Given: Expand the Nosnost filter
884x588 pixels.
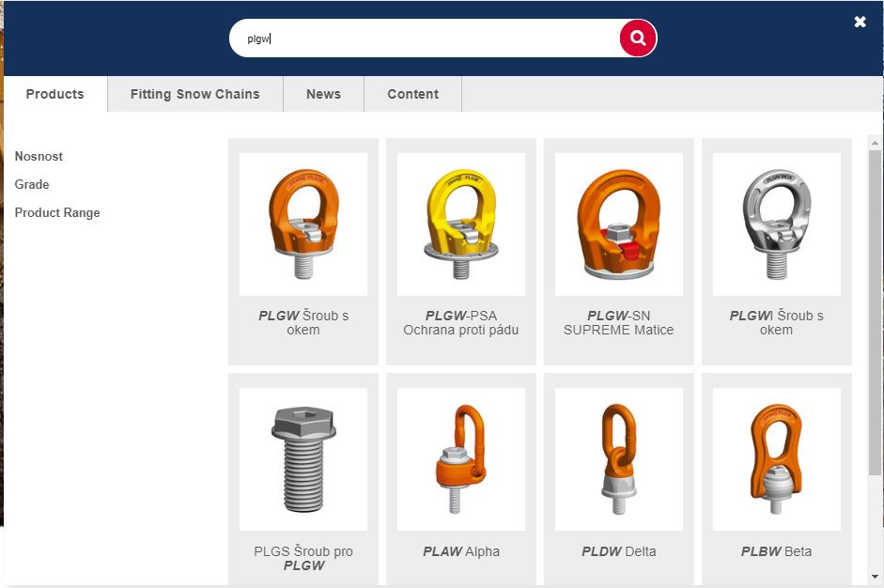Looking at the screenshot, I should [39, 156].
